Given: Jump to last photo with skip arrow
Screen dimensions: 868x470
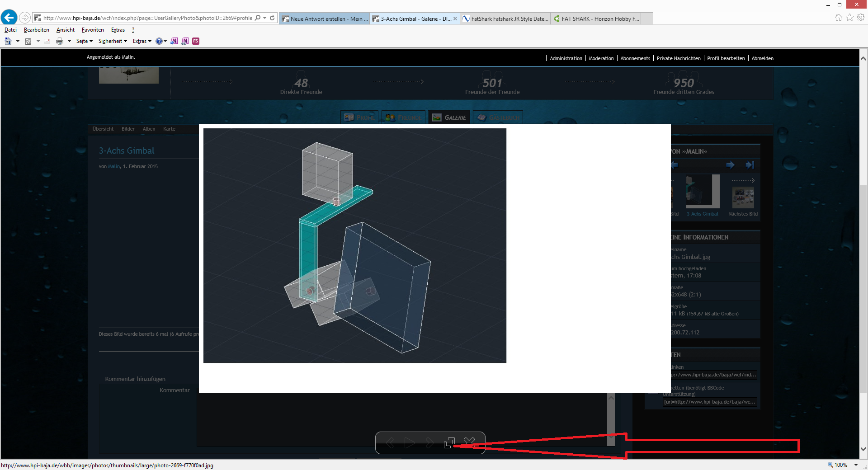Looking at the screenshot, I should 750,165.
